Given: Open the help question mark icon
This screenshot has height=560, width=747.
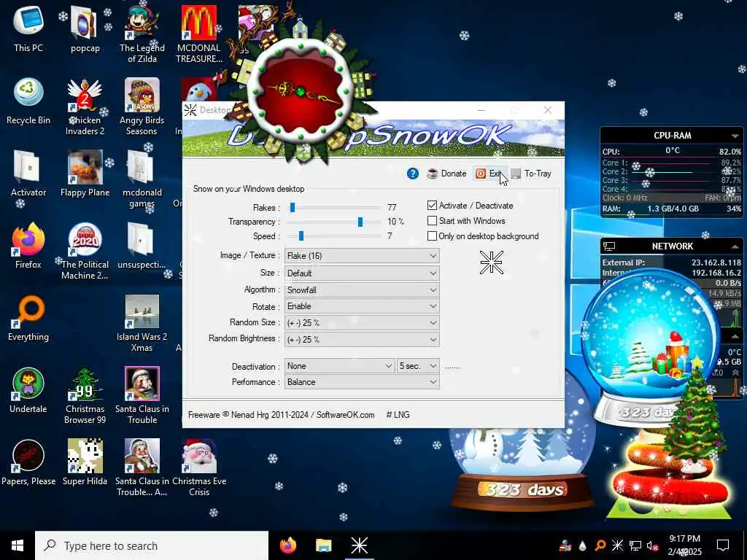Looking at the screenshot, I should [x=413, y=174].
